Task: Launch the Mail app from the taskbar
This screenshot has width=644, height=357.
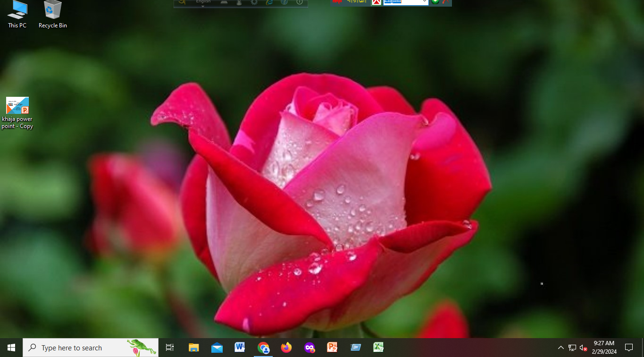Action: pos(217,348)
